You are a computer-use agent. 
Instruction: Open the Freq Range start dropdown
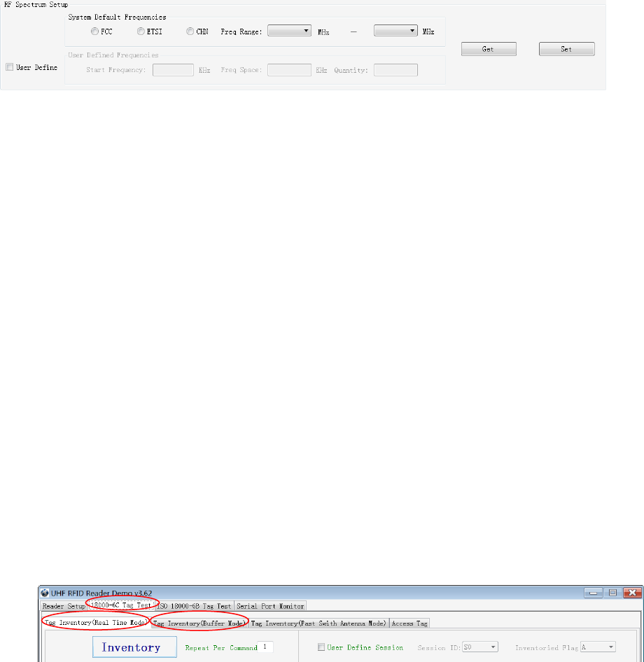pos(289,30)
